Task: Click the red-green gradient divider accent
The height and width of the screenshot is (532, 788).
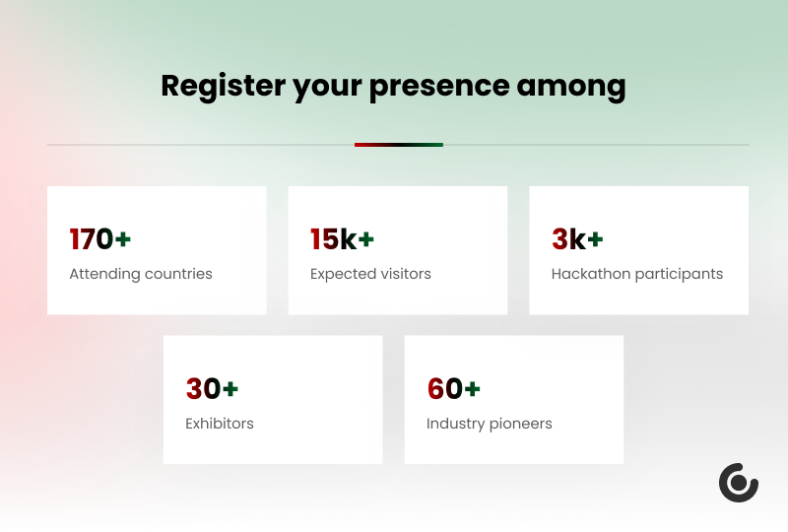Action: (399, 145)
